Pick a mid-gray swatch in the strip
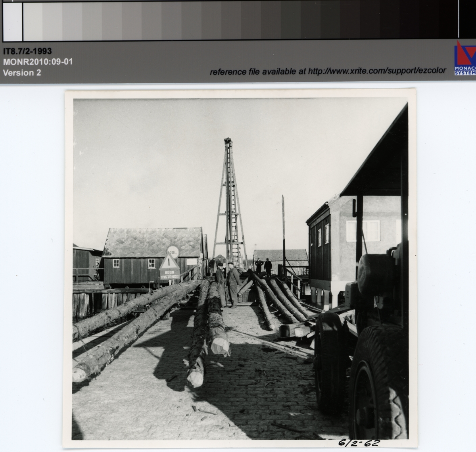Screen dimensions: 476x452 [230, 20]
